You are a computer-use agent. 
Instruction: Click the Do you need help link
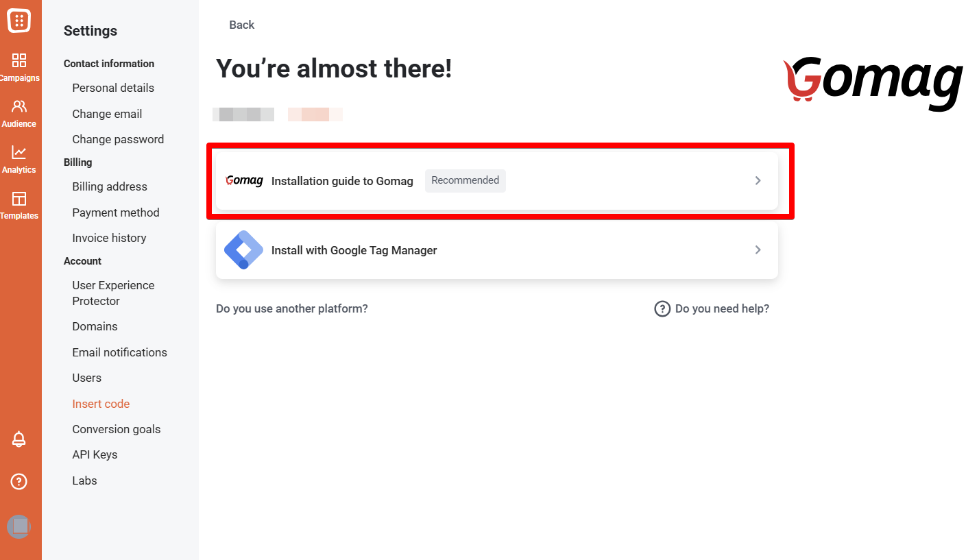[x=721, y=308]
